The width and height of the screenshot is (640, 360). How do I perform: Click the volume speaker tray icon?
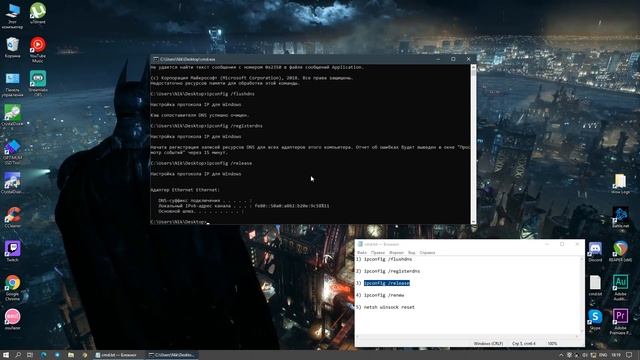pyautogui.click(x=585, y=355)
